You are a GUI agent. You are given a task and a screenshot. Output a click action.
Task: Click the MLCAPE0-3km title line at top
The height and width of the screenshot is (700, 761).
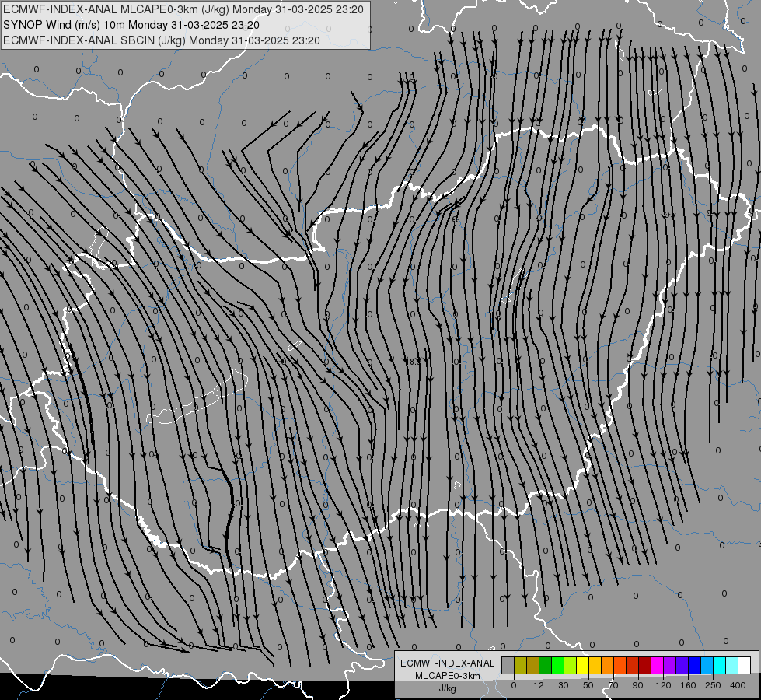[x=183, y=9]
